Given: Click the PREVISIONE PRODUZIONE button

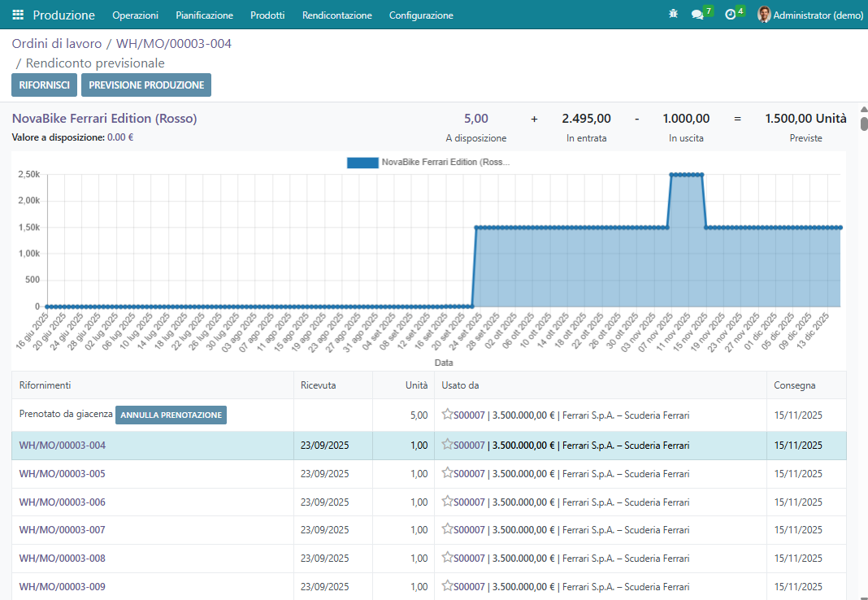Looking at the screenshot, I should click(146, 85).
